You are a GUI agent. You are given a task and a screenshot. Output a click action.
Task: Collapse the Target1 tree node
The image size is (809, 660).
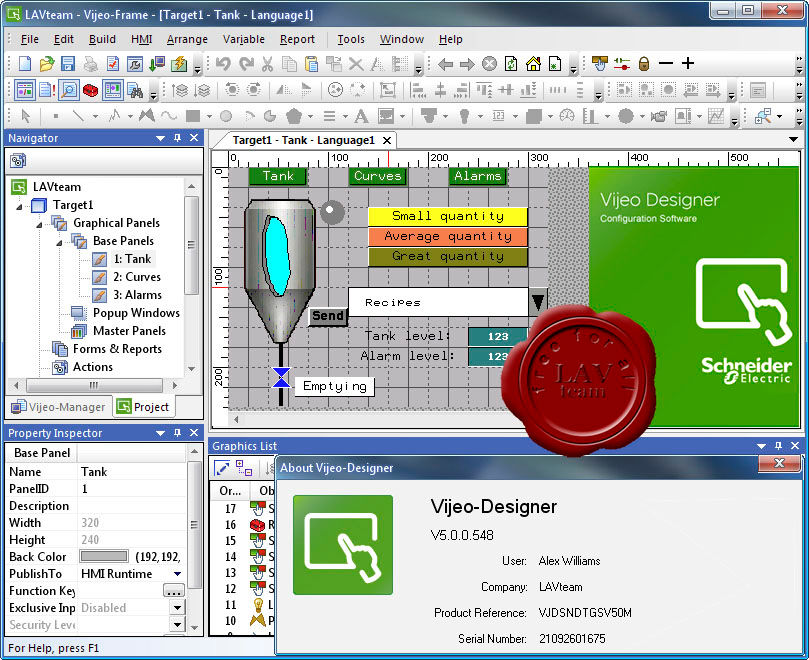click(x=19, y=206)
